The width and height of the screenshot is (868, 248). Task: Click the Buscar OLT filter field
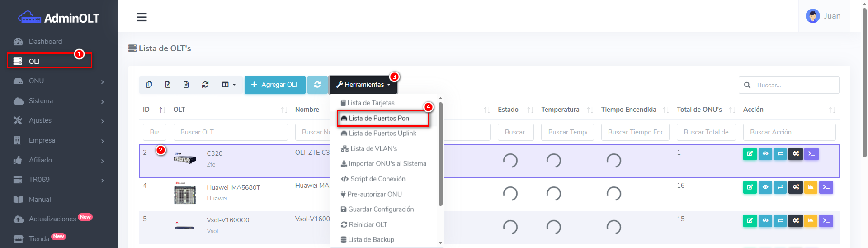pos(231,132)
